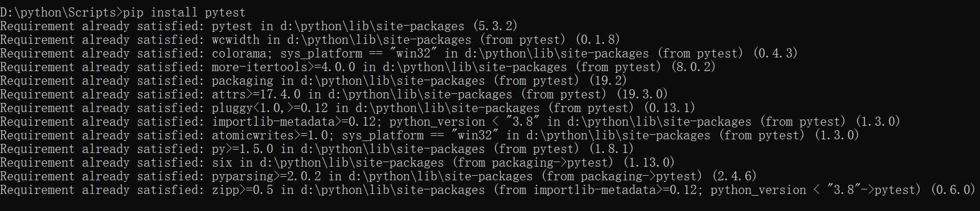Click the 'wcwidth' package name
This screenshot has height=211, width=980.
[x=236, y=40]
